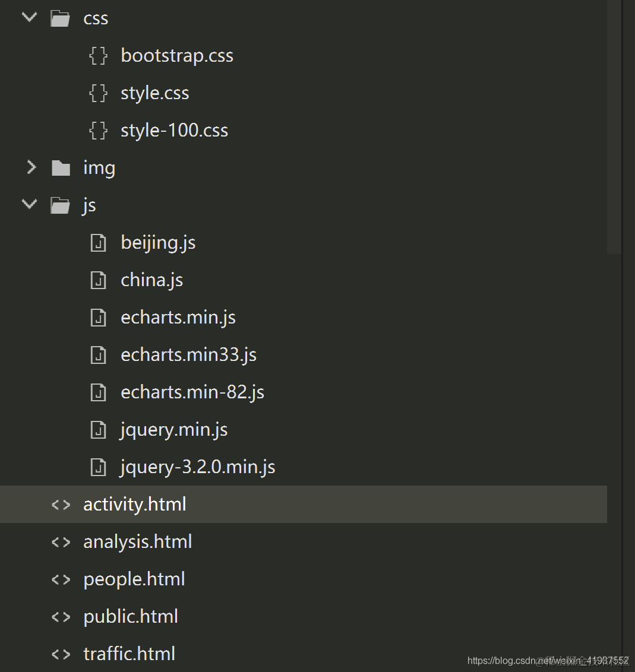This screenshot has width=635, height=672.
Task: Open jquery.min.js file
Action: tap(173, 430)
